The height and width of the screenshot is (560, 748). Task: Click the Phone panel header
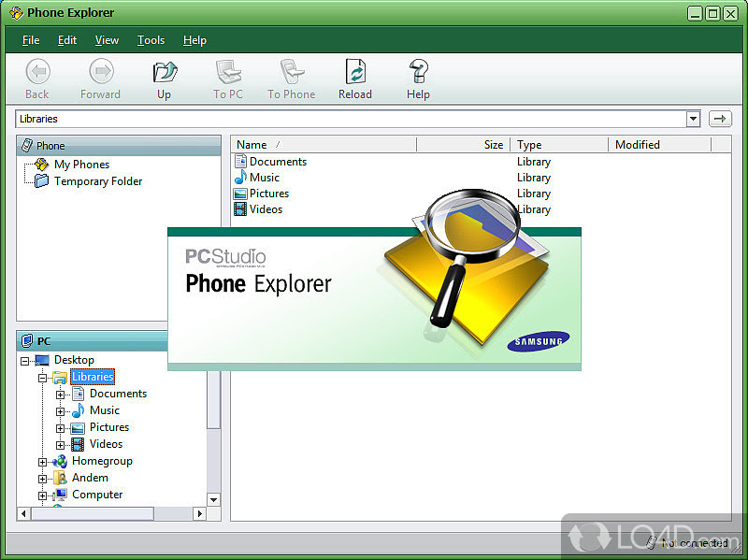pyautogui.click(x=119, y=146)
